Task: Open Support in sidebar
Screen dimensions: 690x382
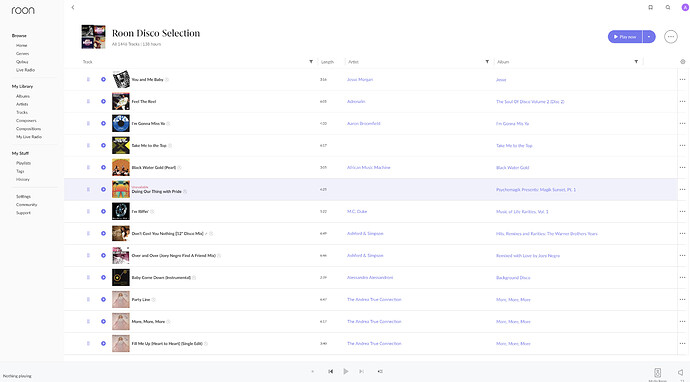Action: [23, 213]
